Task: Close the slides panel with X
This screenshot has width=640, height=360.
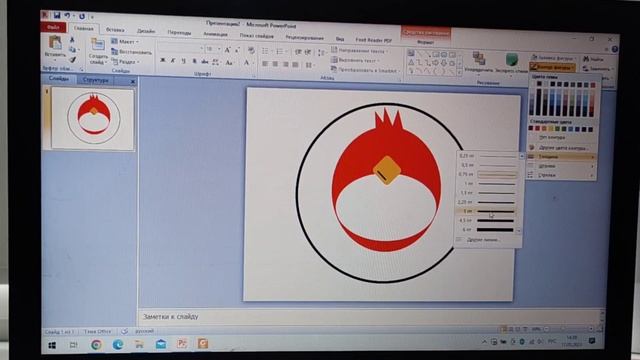Action: pos(133,82)
